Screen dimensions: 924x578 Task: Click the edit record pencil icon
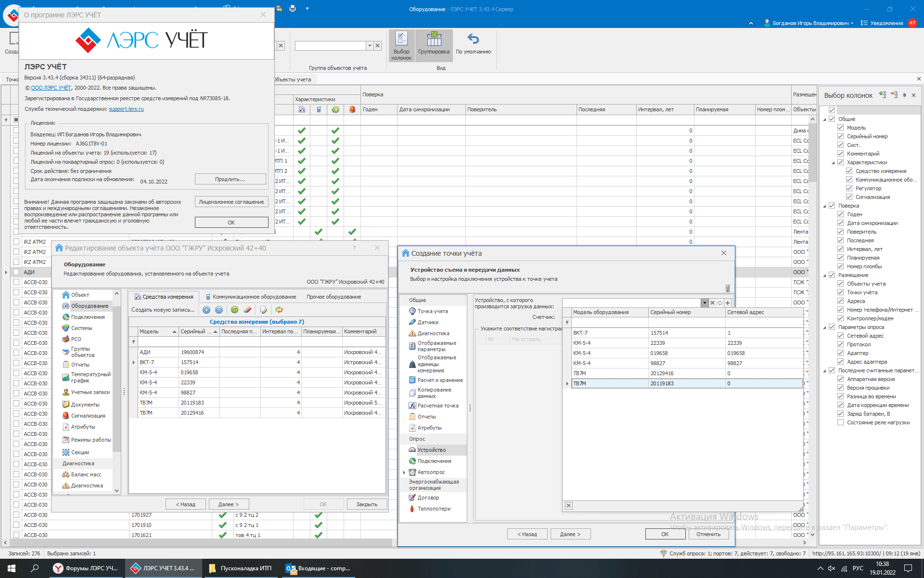[263, 310]
